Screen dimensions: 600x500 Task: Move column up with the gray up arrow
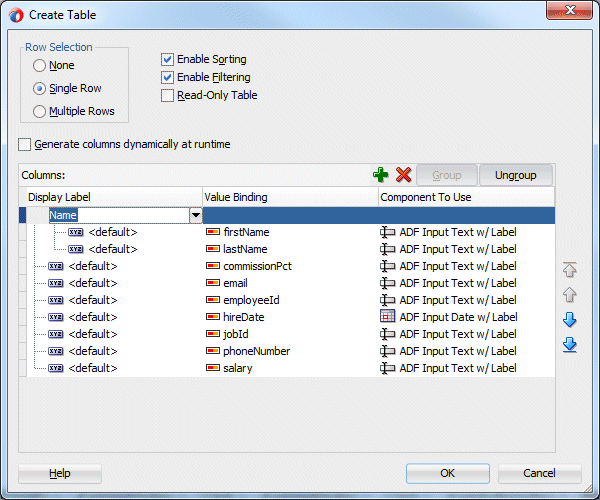(569, 295)
